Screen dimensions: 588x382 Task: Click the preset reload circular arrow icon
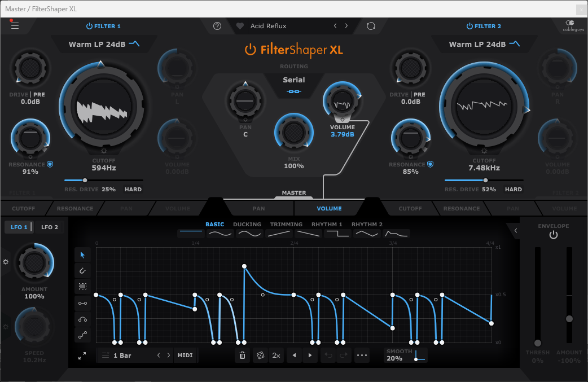coord(371,26)
